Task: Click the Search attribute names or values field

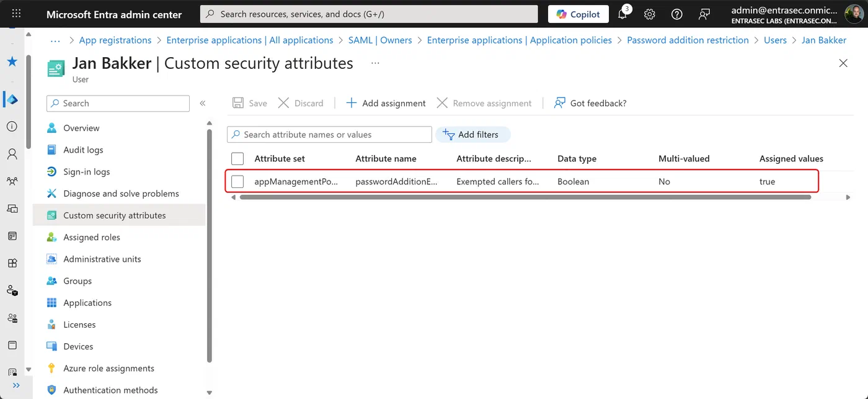Action: coord(329,135)
